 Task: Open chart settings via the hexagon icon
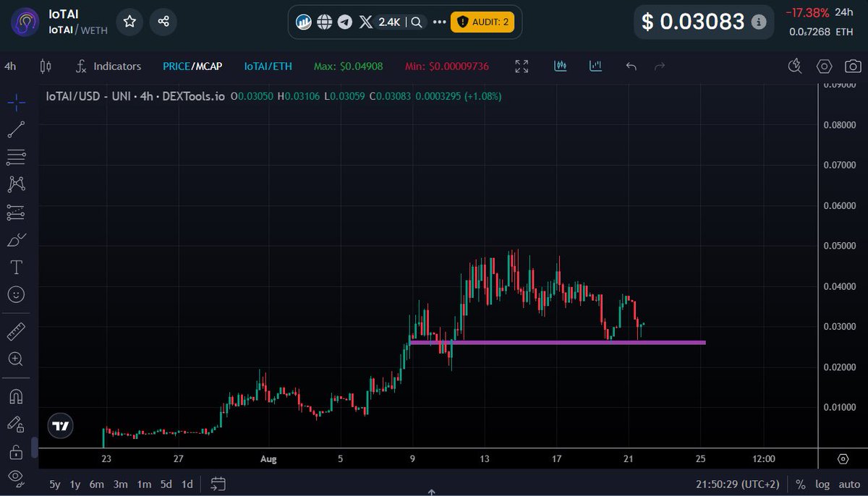pos(824,66)
